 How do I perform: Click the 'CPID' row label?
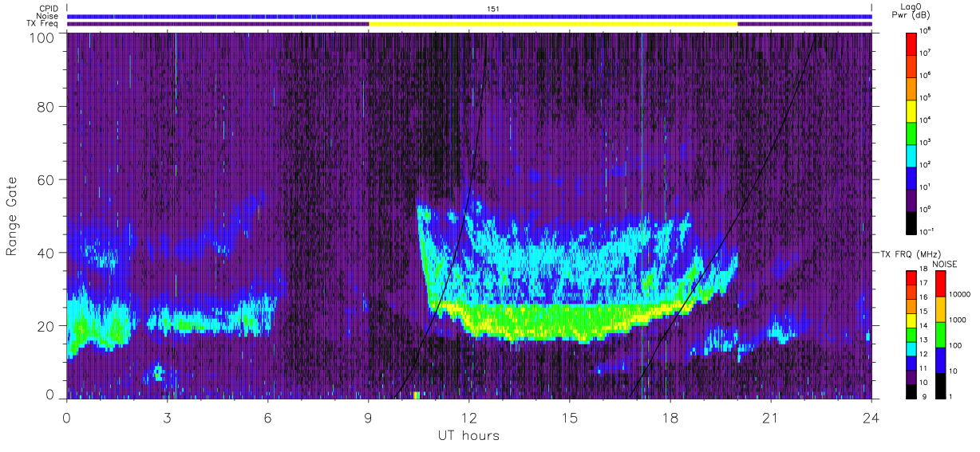(49, 9)
